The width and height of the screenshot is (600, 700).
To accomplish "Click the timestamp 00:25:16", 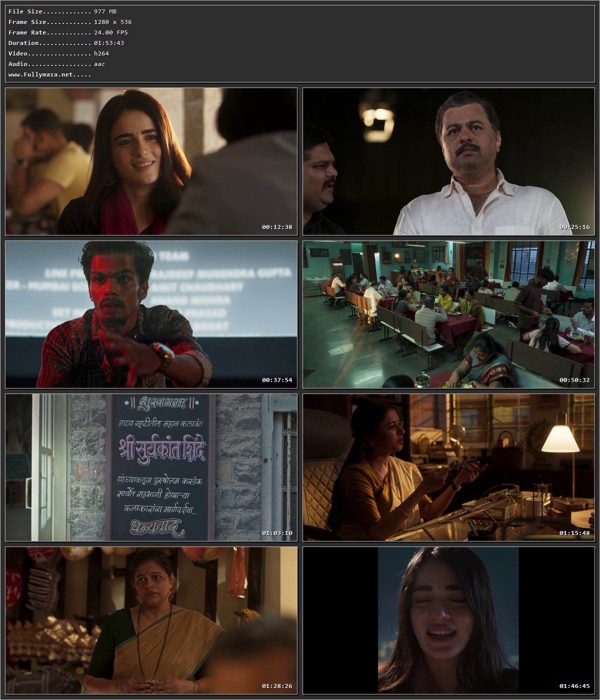I will pos(574,227).
